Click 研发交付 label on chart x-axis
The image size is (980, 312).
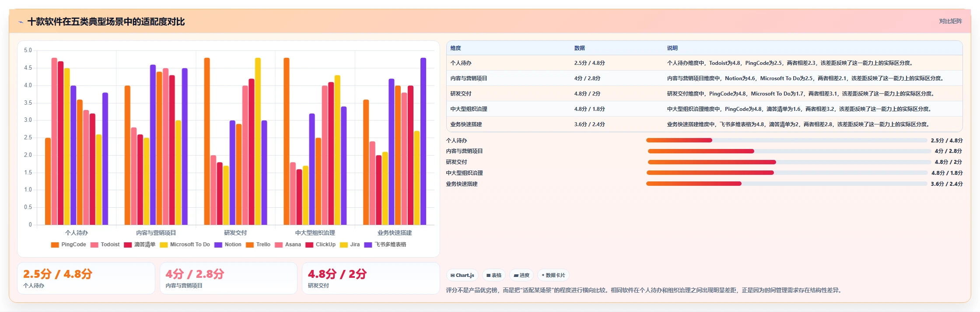pyautogui.click(x=235, y=233)
